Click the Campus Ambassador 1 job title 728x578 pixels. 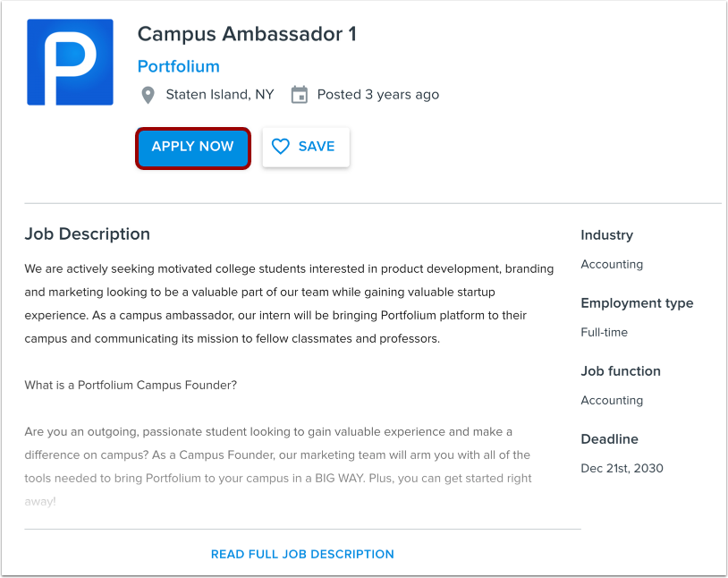click(246, 34)
